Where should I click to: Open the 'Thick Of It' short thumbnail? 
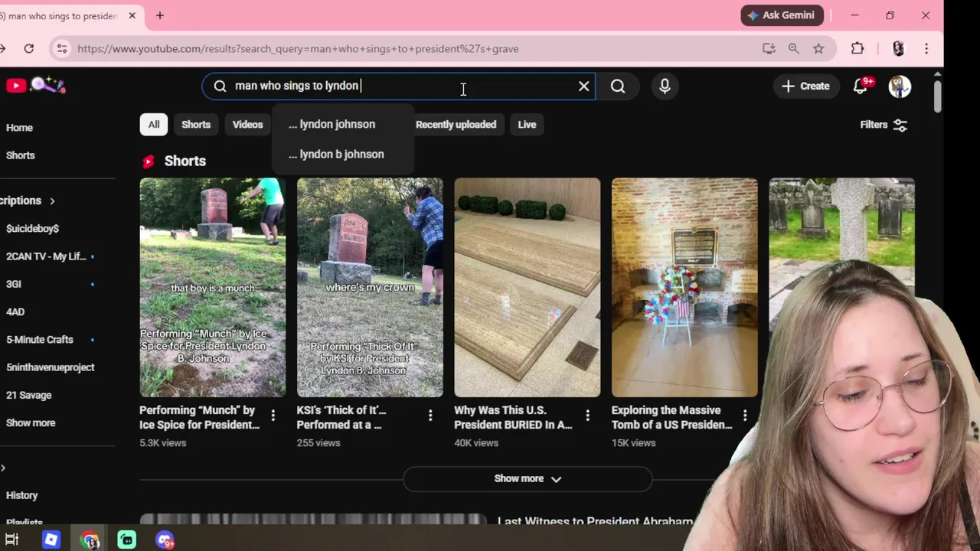[370, 288]
